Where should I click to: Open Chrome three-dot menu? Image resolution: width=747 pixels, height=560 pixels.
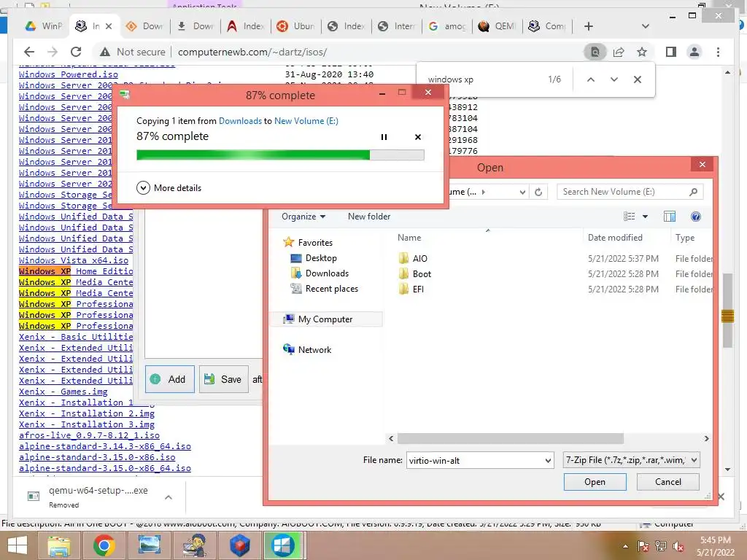718,52
